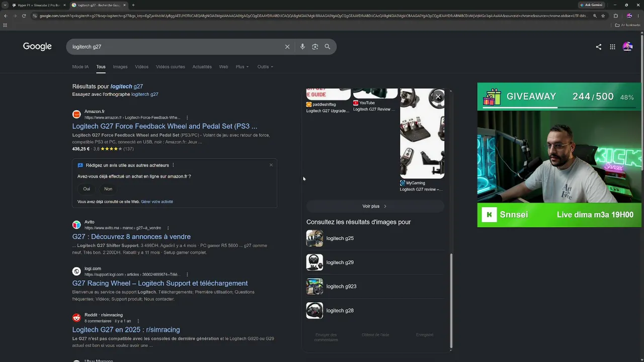The image size is (644, 362).
Task: Start voice search with the microphone icon
Action: [302, 47]
